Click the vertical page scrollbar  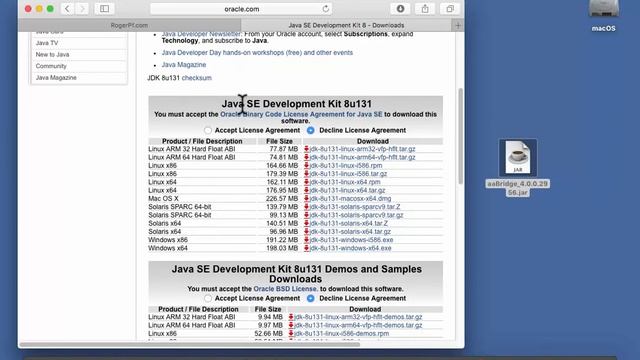click(x=460, y=136)
